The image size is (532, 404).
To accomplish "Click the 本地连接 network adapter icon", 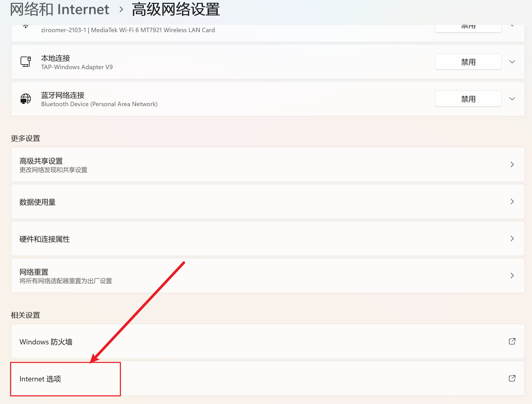I will coord(25,62).
